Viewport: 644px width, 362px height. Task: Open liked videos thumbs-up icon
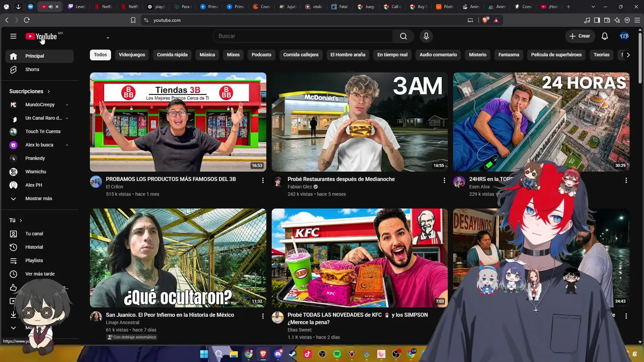tap(14, 288)
